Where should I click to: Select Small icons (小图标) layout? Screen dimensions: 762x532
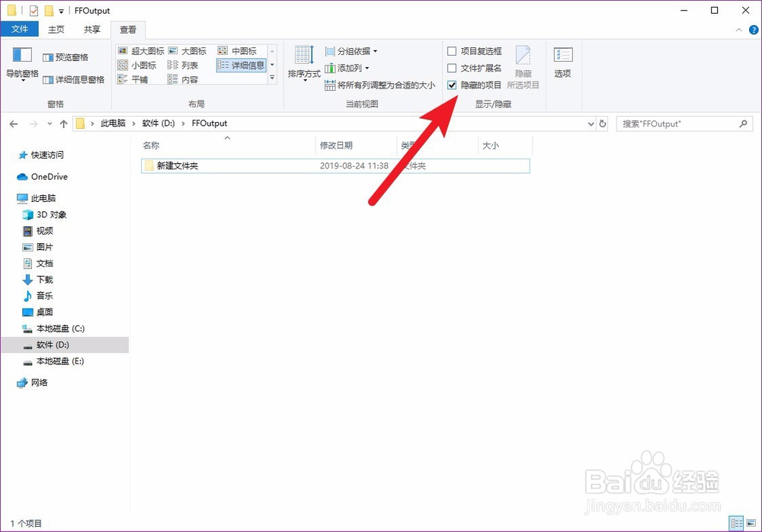click(x=137, y=65)
